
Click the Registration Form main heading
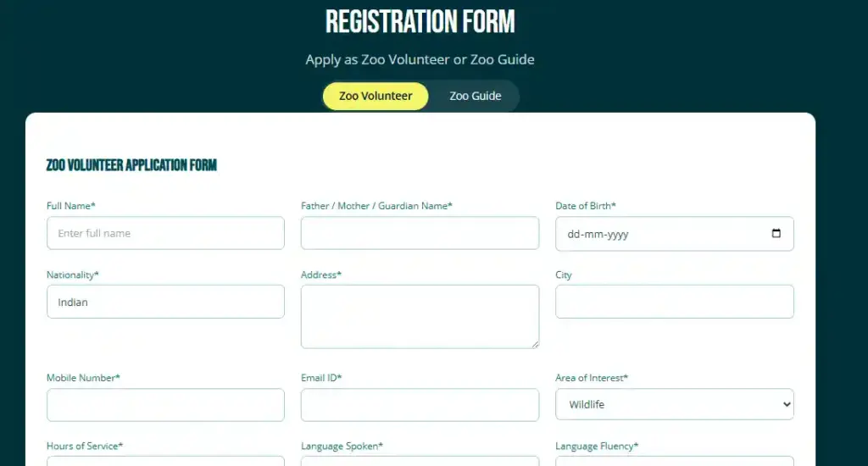[420, 22]
